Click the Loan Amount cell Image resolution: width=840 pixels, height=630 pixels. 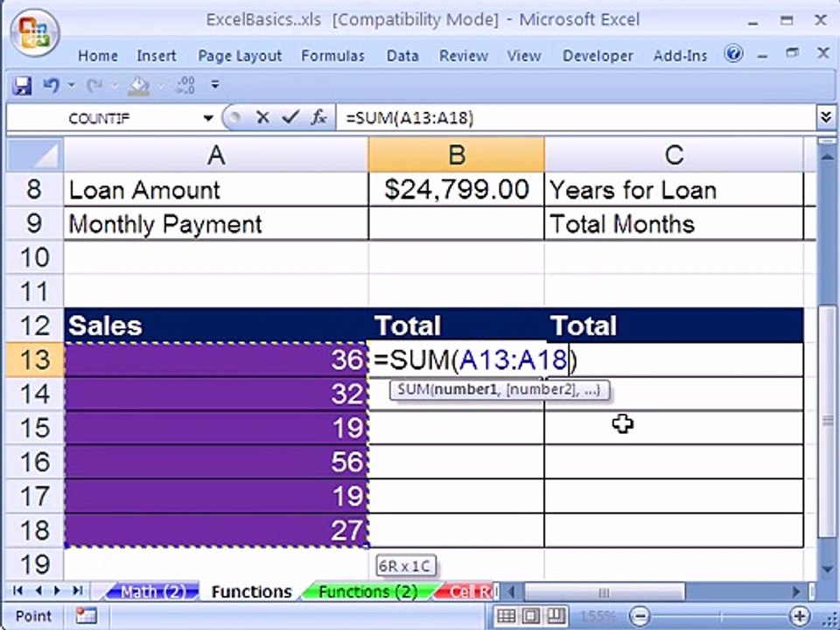point(216,190)
